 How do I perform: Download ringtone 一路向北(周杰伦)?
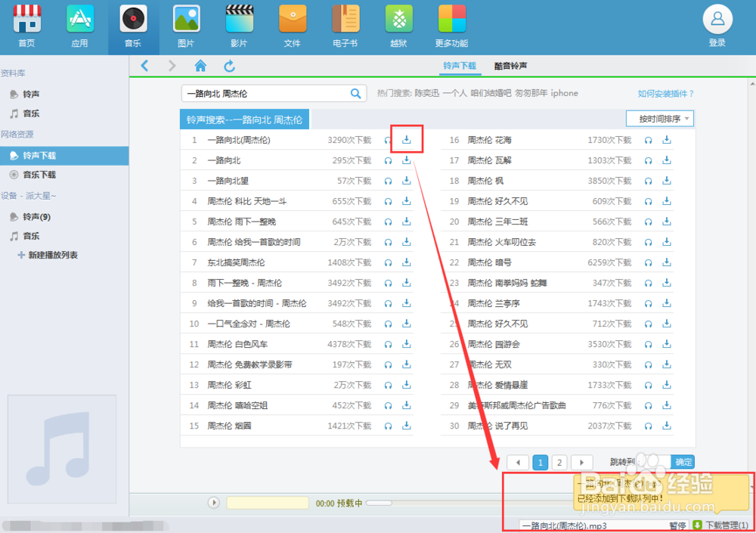[407, 139]
